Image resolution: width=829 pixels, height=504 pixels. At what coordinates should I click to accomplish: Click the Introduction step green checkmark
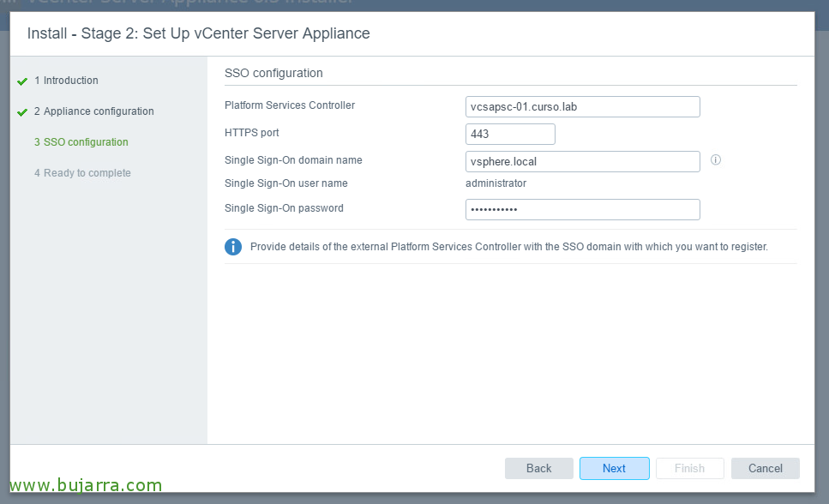(22, 81)
